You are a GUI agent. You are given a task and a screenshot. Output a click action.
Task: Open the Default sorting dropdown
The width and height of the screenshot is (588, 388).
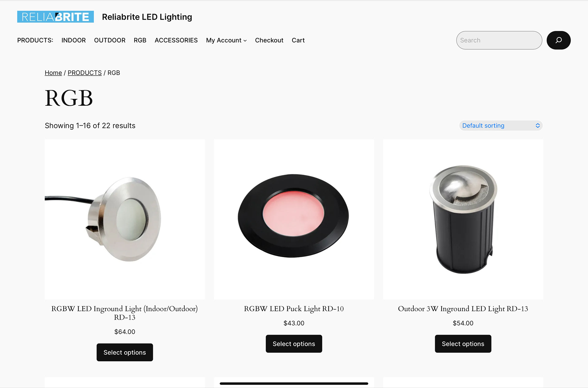(x=501, y=126)
